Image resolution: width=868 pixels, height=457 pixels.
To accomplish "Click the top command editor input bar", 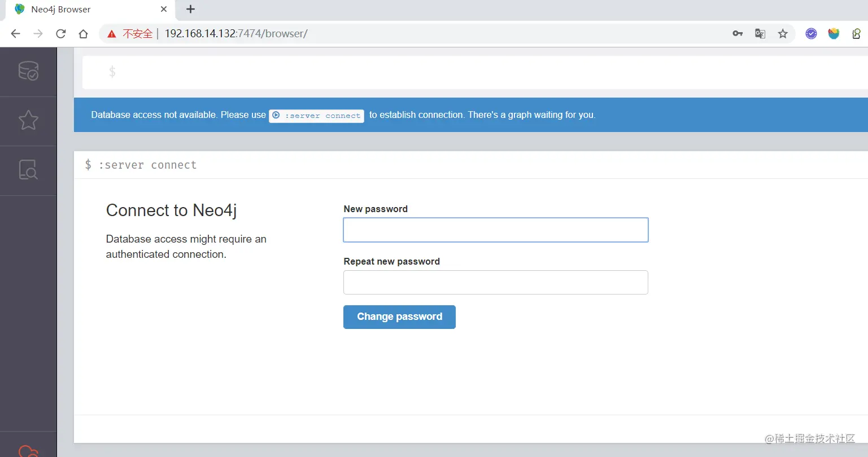I will (475, 72).
